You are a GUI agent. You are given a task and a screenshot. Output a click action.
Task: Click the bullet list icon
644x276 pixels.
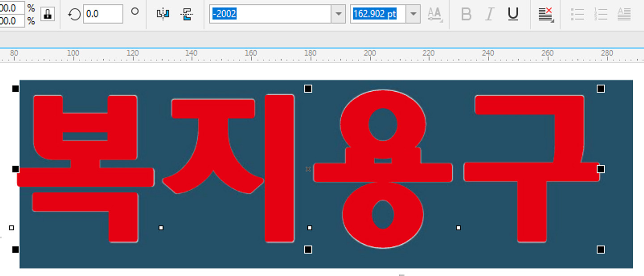[577, 14]
